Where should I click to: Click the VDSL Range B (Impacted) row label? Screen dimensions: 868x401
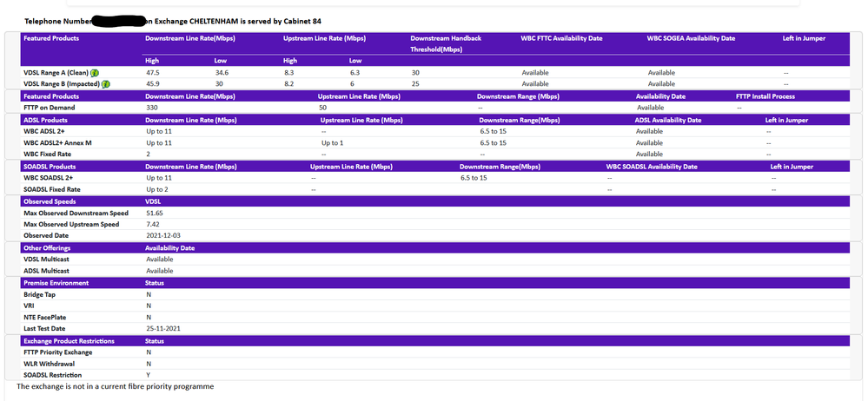click(62, 84)
